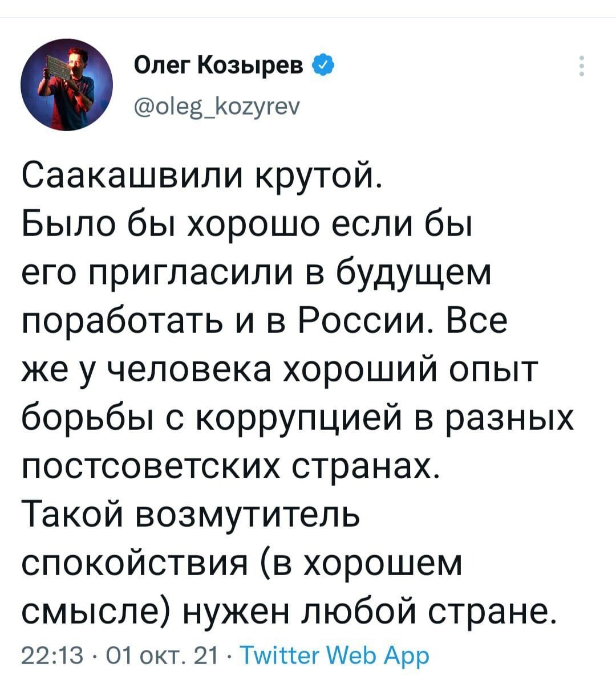Viewport: 616px width, 688px height.
Task: Open Олег Козырев's profile avatar
Action: 67,85
